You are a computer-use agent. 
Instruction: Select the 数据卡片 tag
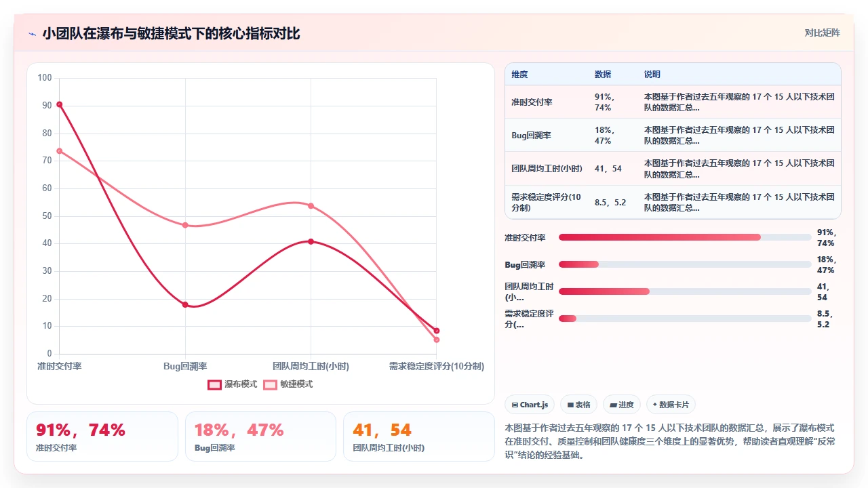[671, 405]
